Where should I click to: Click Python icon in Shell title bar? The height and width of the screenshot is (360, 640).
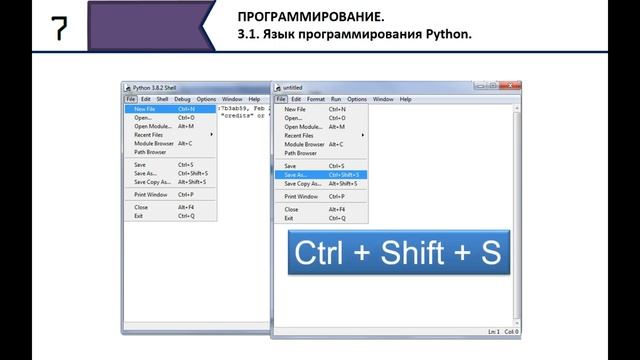[x=128, y=88]
